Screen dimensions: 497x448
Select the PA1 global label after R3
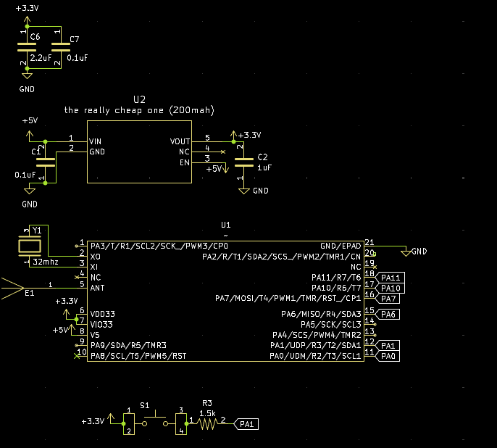pyautogui.click(x=246, y=424)
